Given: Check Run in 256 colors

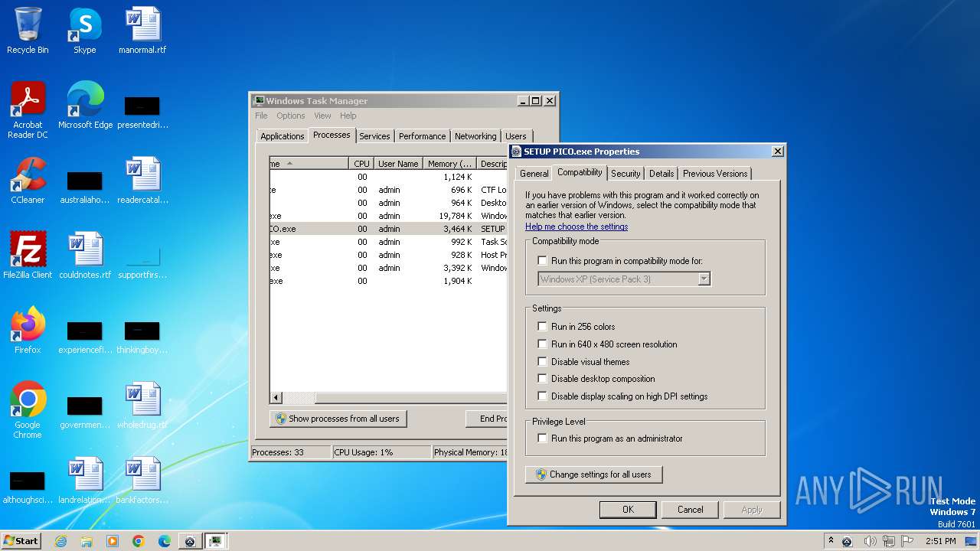Looking at the screenshot, I should (x=543, y=327).
